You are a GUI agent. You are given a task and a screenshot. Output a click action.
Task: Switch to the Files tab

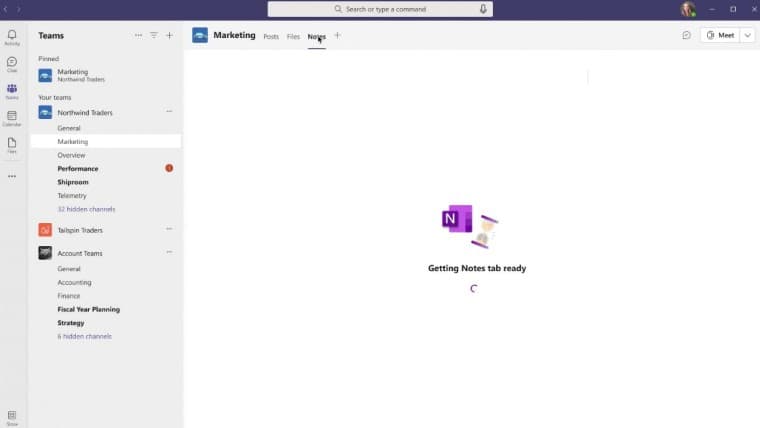click(293, 36)
